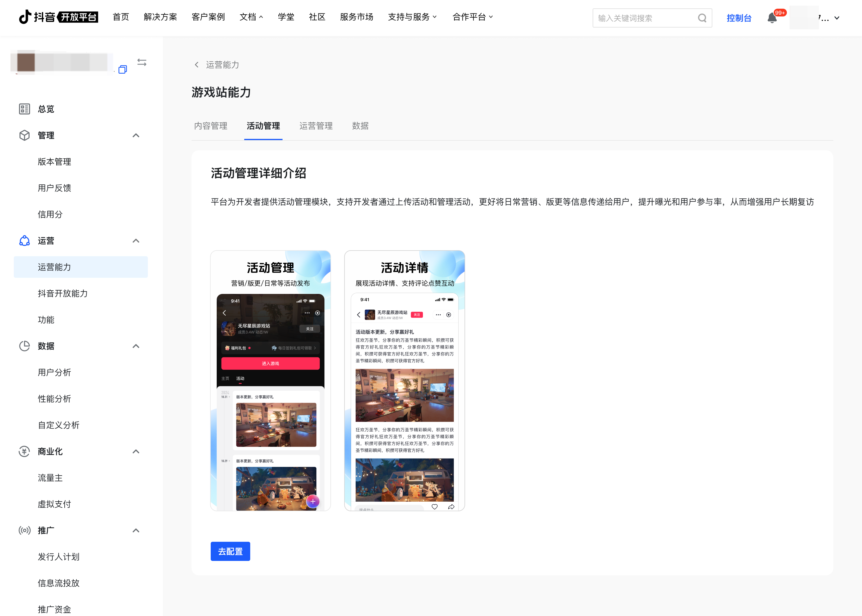Click the 运营 sidebar icon
The height and width of the screenshot is (616, 862).
click(x=25, y=241)
